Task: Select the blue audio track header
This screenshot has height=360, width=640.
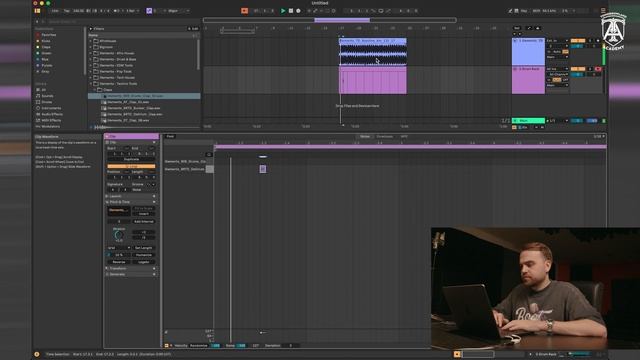Action: [x=528, y=51]
